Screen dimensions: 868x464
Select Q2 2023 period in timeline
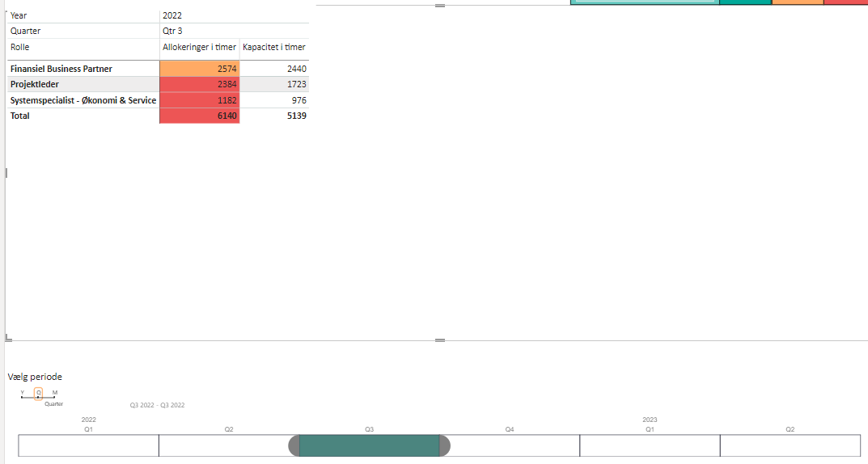790,445
